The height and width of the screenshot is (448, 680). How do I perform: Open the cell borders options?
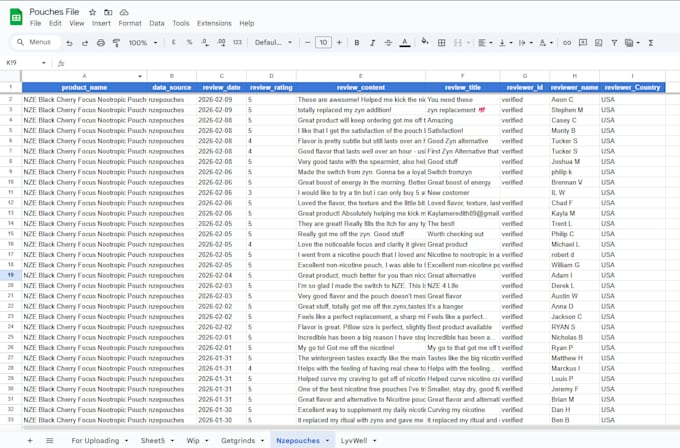tap(441, 43)
